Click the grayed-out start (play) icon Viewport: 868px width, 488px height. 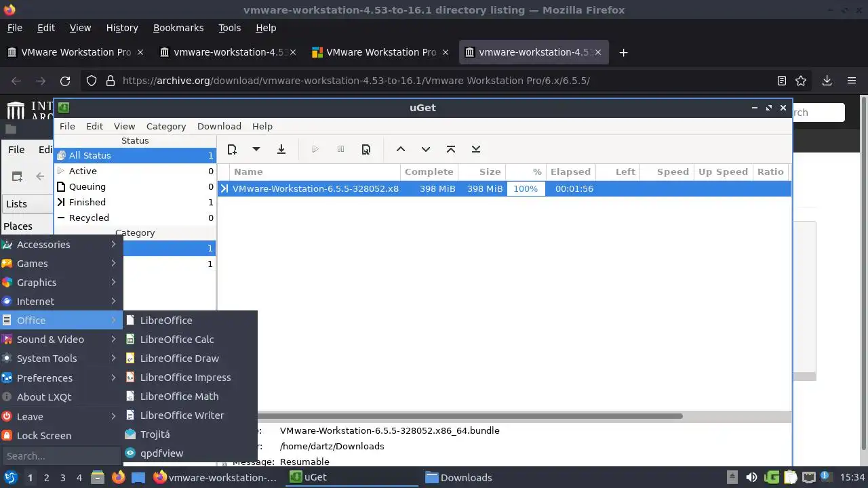pos(315,149)
